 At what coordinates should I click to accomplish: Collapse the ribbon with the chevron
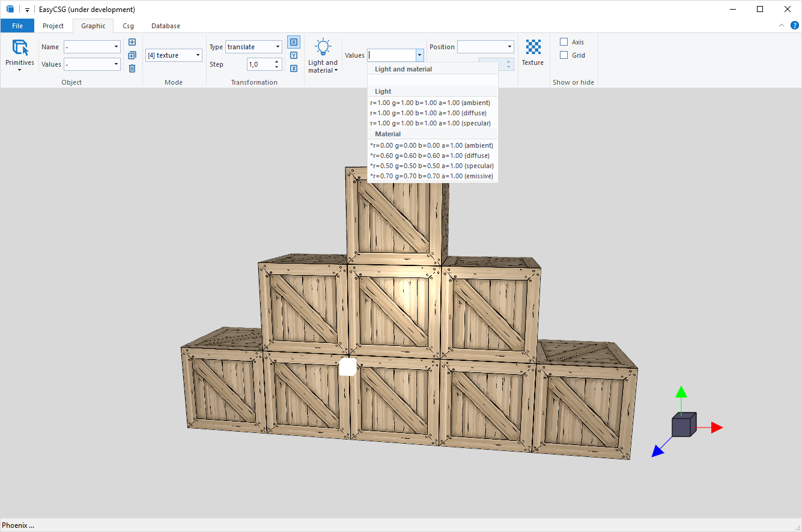[782, 25]
